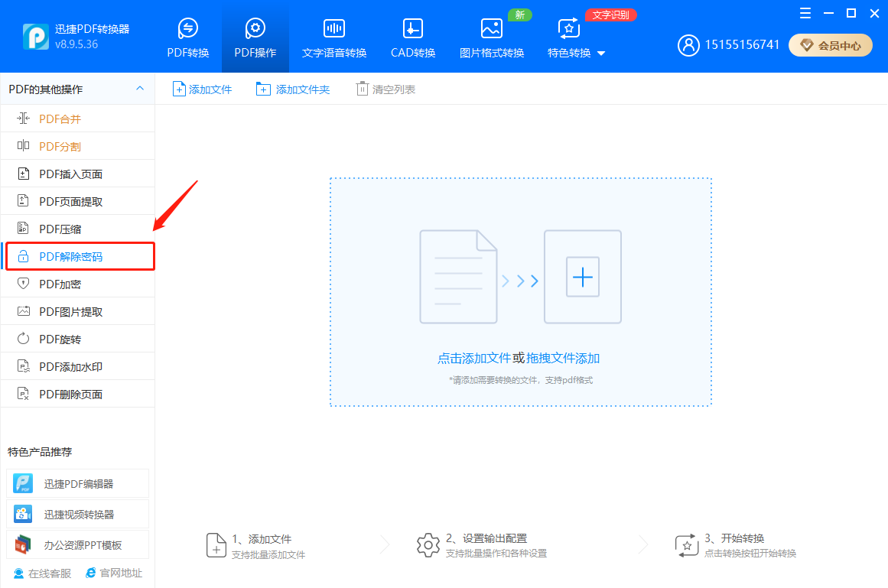Open the 文字语音转换 tab
This screenshot has width=888, height=588.
tap(334, 38)
